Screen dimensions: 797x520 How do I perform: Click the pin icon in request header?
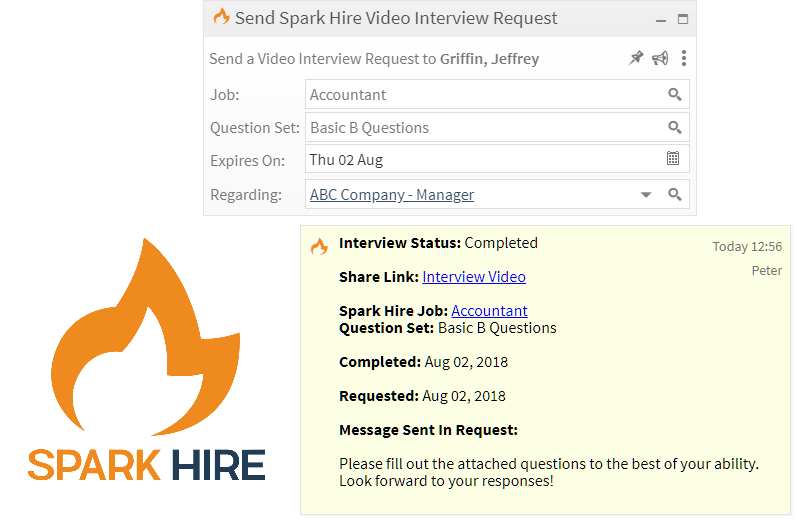[636, 58]
